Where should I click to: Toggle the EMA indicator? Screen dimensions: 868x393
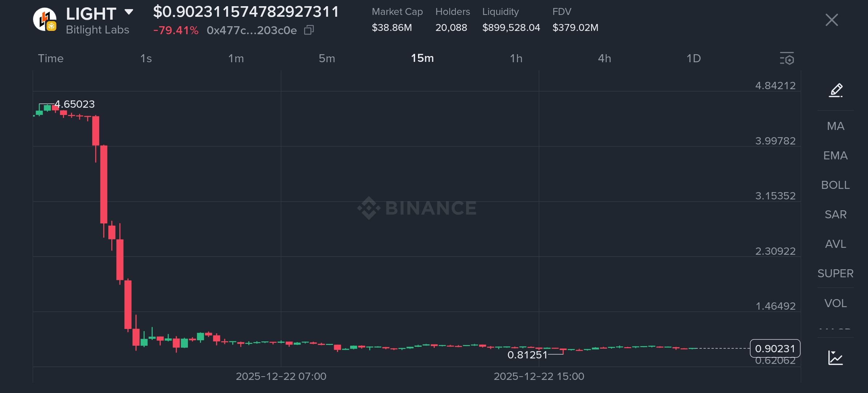(x=836, y=155)
